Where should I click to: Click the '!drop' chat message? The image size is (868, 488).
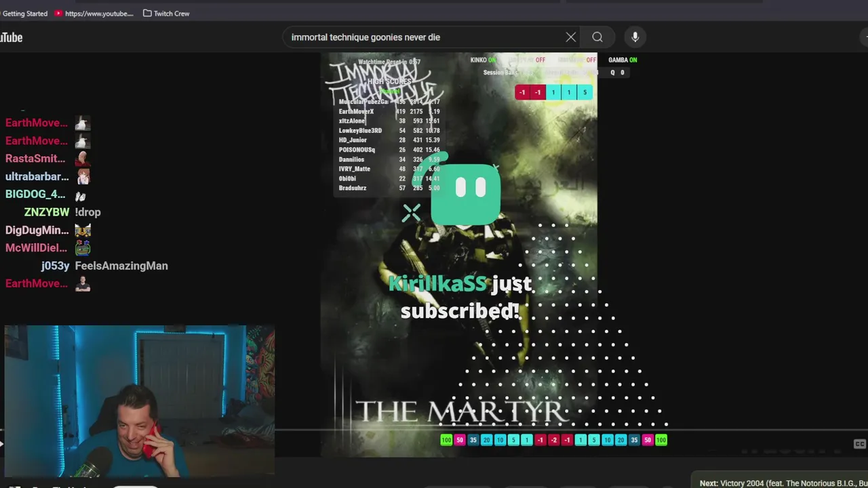coord(87,212)
